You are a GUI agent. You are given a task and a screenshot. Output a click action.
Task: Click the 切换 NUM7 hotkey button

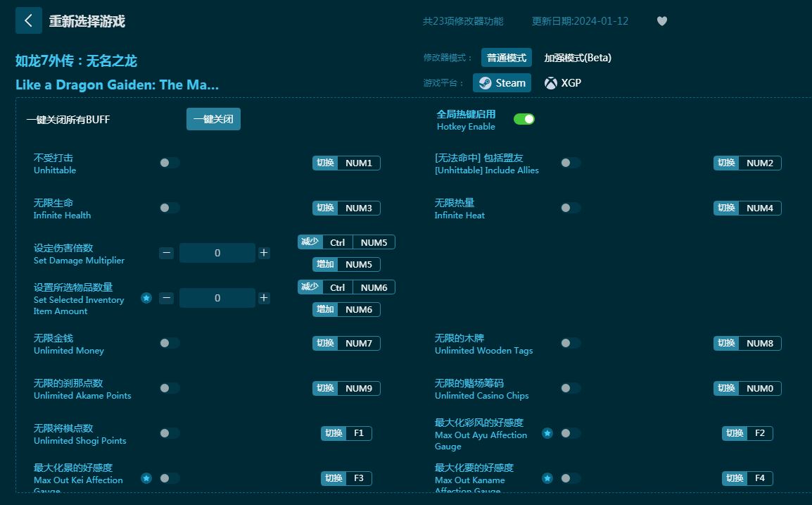tap(346, 344)
